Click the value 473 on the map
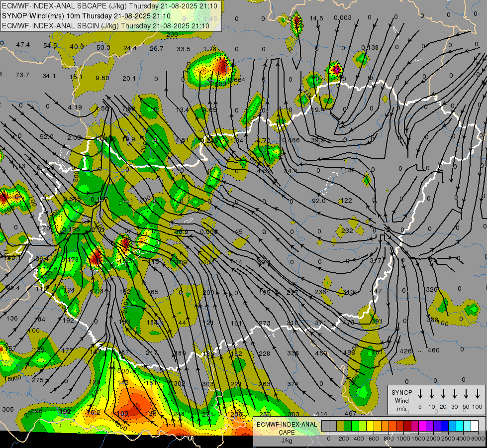This screenshot has width=487, height=448. click(349, 323)
